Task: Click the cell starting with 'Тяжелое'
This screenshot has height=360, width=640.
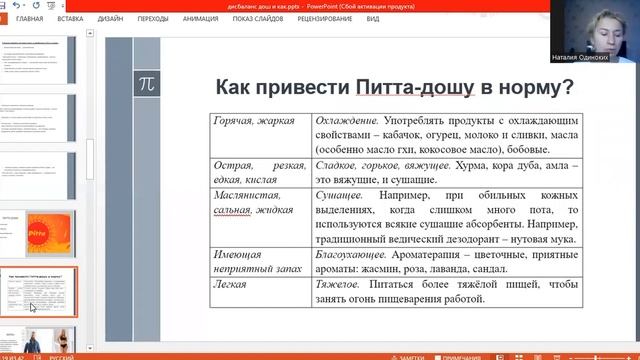Action: 447,292
